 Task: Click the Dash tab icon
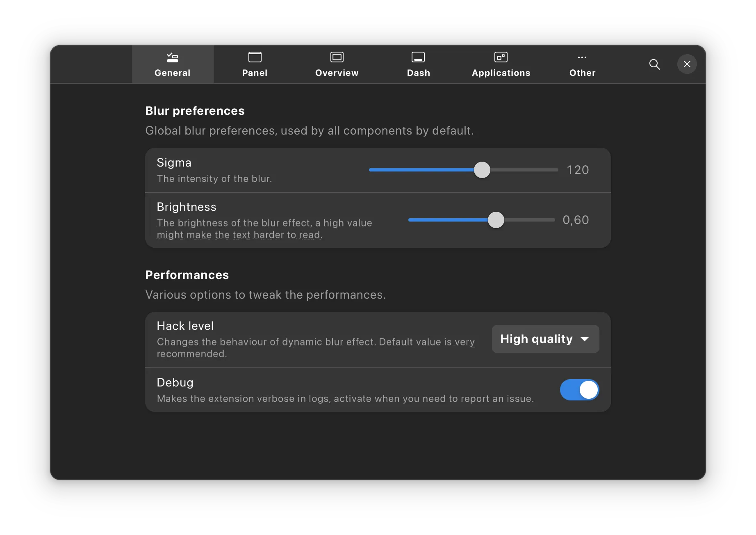tap(418, 57)
